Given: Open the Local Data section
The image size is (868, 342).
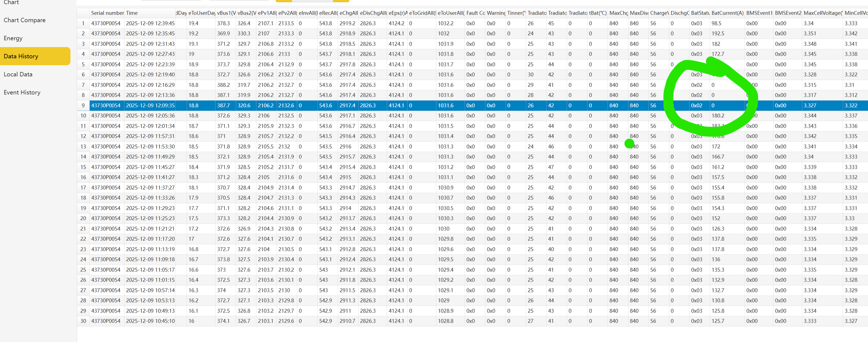Looking at the screenshot, I should coord(18,74).
